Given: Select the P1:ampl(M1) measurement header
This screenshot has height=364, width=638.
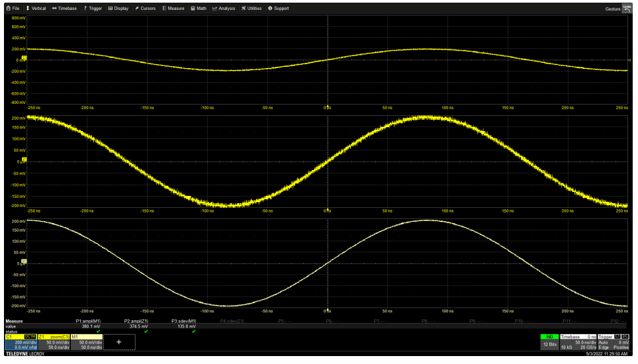Looking at the screenshot, I should point(88,321).
